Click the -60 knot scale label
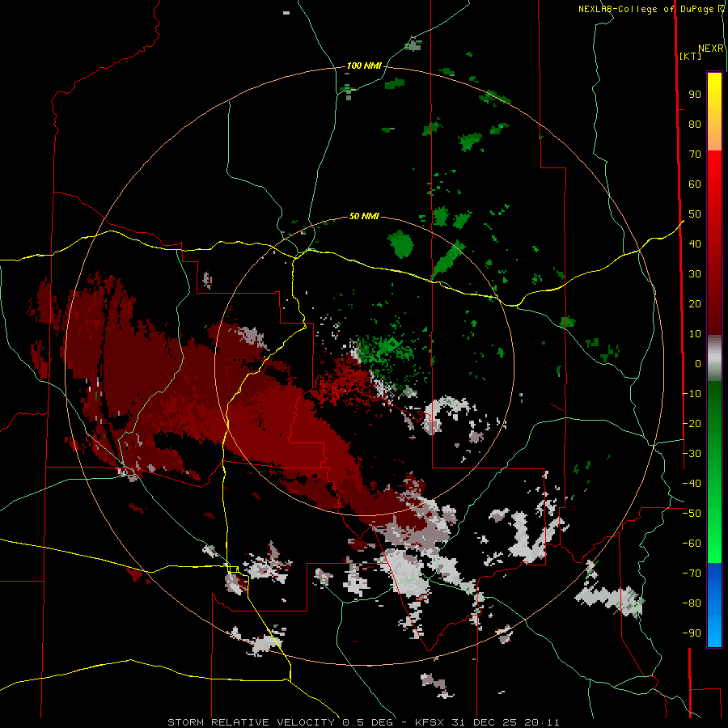 click(692, 544)
